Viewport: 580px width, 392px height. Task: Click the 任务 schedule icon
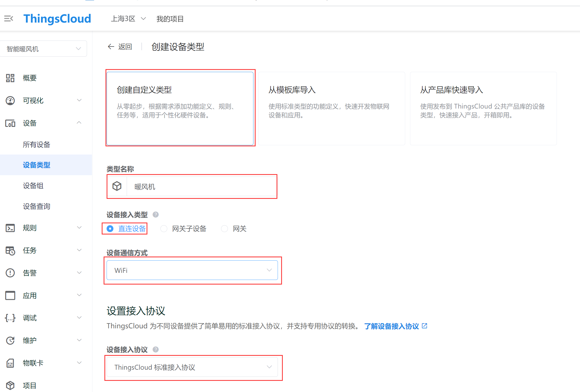(10, 251)
